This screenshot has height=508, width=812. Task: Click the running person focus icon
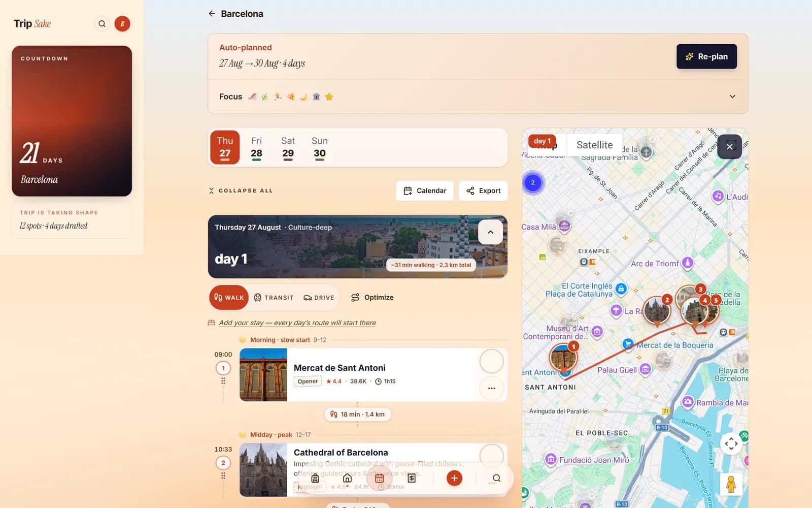coord(278,97)
